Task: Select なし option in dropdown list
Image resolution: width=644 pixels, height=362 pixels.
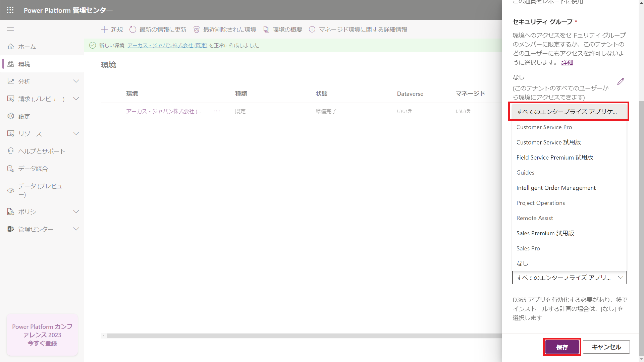Action: (x=569, y=263)
